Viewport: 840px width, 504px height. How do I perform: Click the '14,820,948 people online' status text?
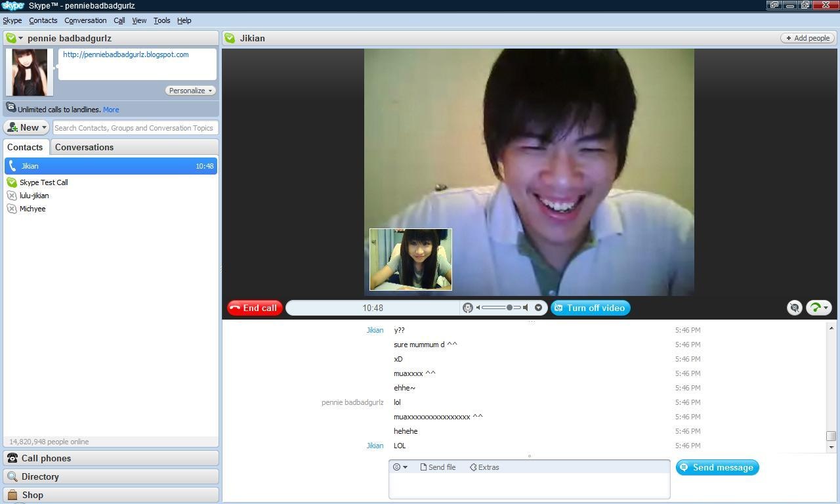pos(49,442)
